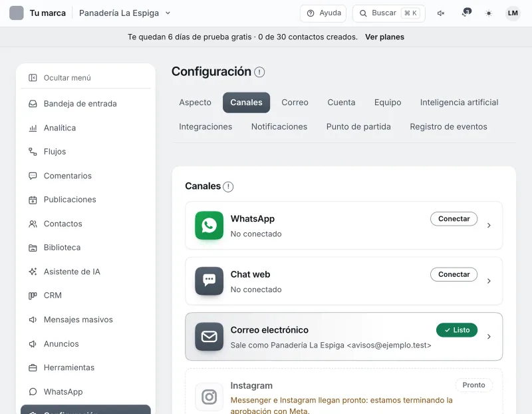Click the Analítica bar chart icon
The height and width of the screenshot is (414, 532).
pyautogui.click(x=33, y=128)
